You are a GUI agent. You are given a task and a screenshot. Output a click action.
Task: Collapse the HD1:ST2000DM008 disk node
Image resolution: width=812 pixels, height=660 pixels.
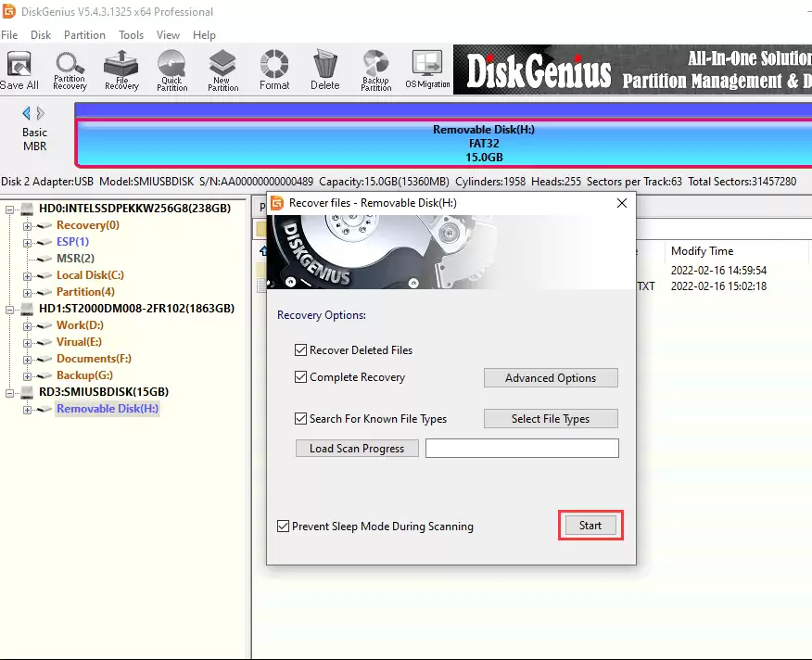point(10,309)
